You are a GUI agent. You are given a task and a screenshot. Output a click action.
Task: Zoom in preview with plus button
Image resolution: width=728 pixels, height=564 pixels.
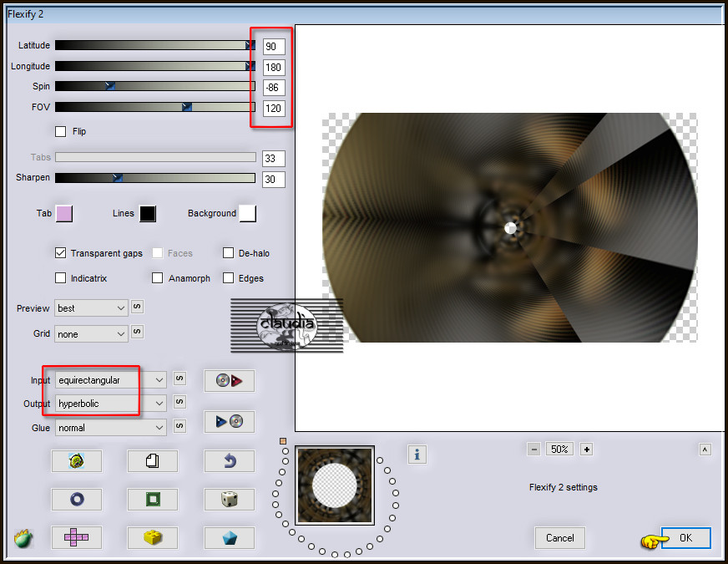(x=587, y=450)
